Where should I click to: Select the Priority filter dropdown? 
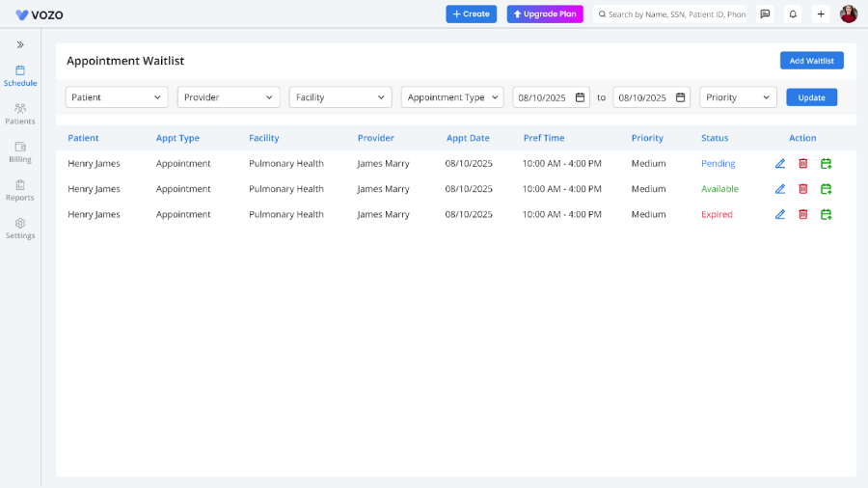coord(738,97)
